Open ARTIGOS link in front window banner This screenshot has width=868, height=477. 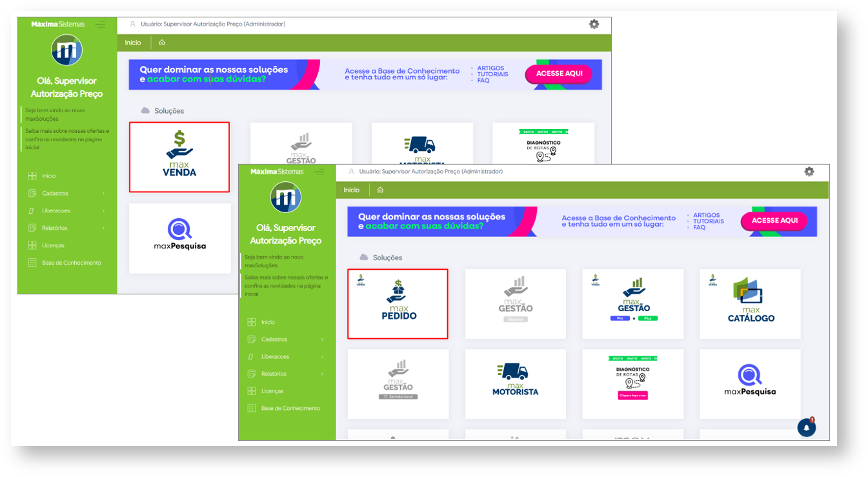click(707, 215)
